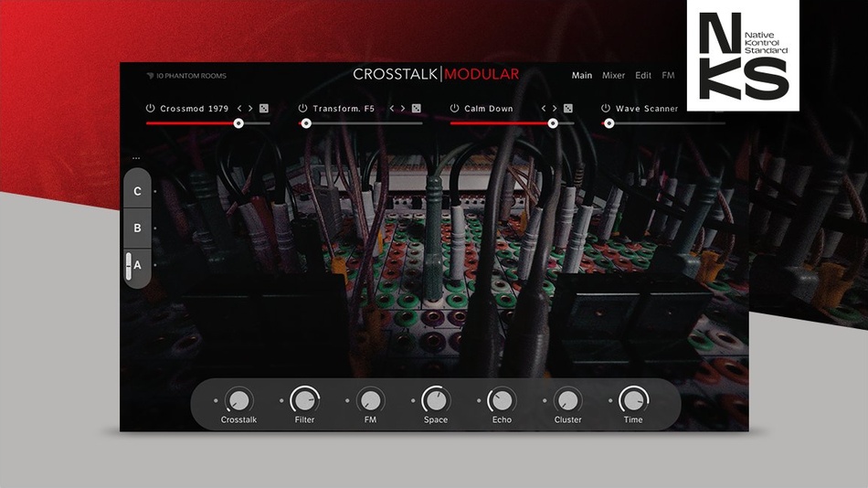The height and width of the screenshot is (488, 868).
Task: Toggle power for Crossmod 1979 layer
Action: [x=151, y=109]
